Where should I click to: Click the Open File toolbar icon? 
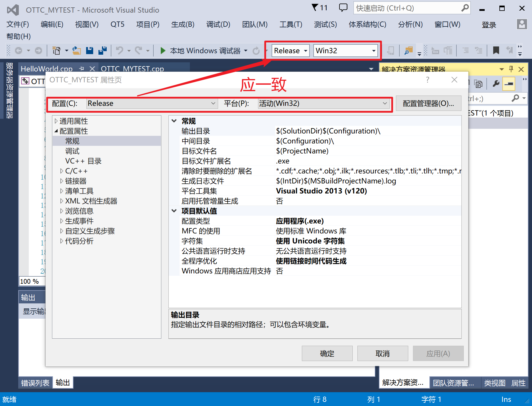[x=76, y=50]
